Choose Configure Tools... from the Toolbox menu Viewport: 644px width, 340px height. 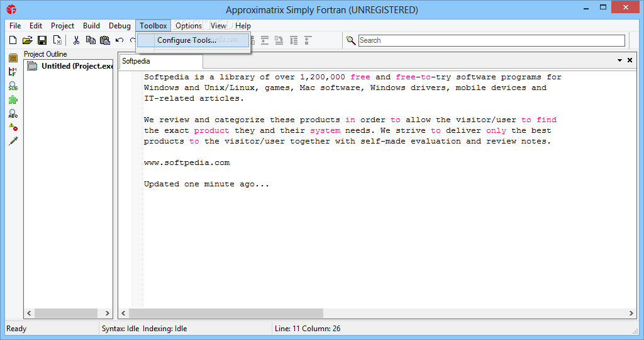pyautogui.click(x=193, y=40)
